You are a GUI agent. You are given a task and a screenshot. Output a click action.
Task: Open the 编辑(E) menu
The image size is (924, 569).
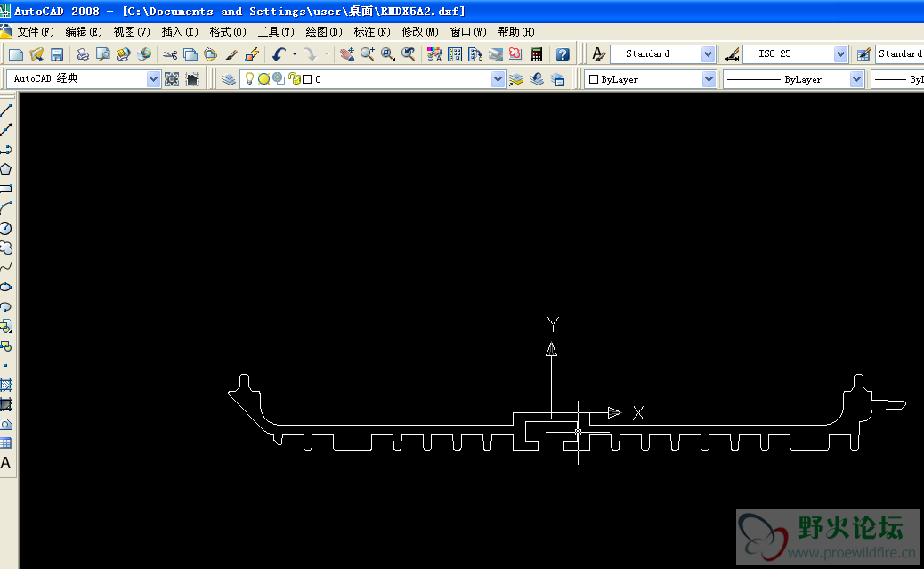coord(83,32)
